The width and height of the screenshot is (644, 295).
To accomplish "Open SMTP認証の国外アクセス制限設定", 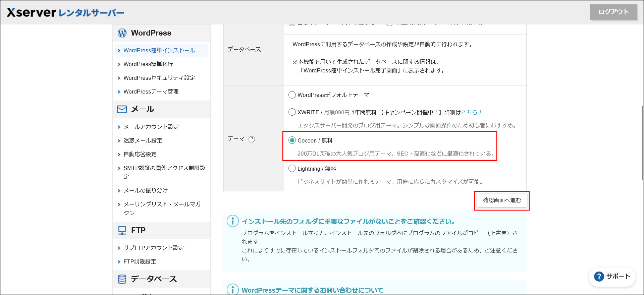I will [x=164, y=172].
